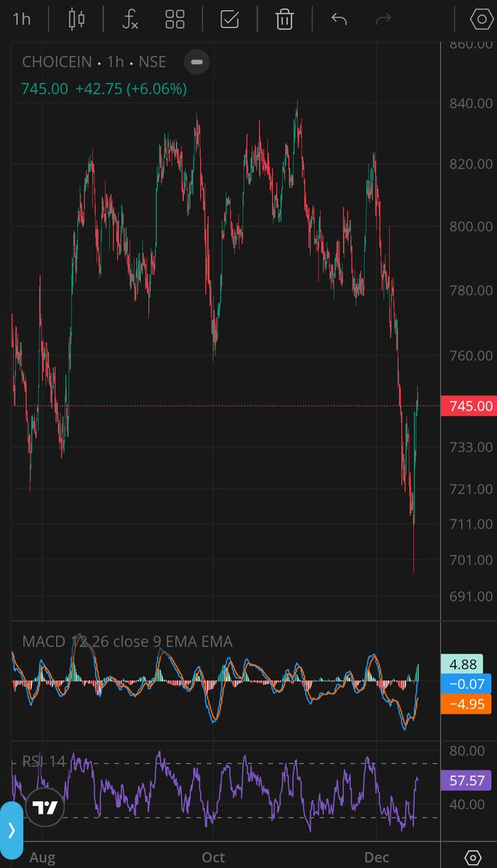Click the trash delete drawings icon

tap(284, 19)
